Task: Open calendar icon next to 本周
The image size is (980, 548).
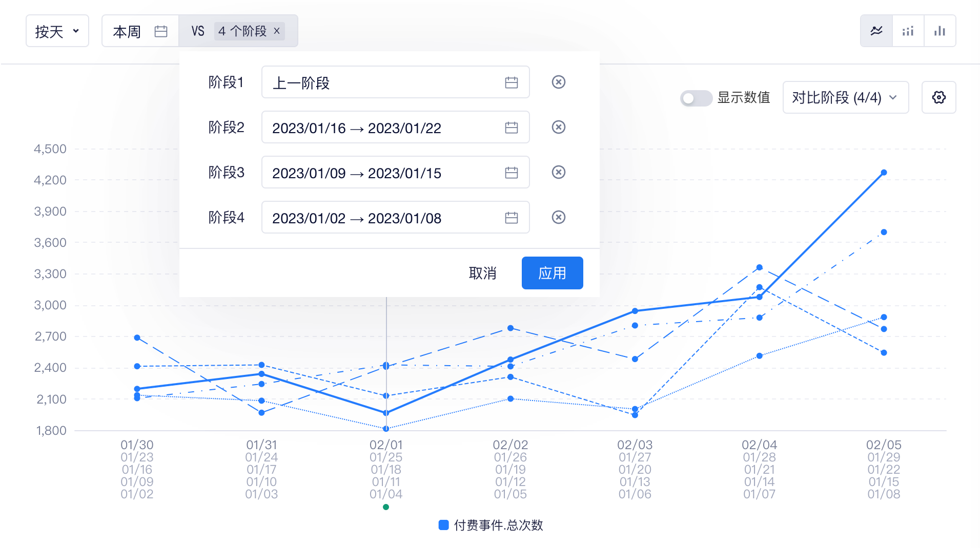Action: pos(161,31)
